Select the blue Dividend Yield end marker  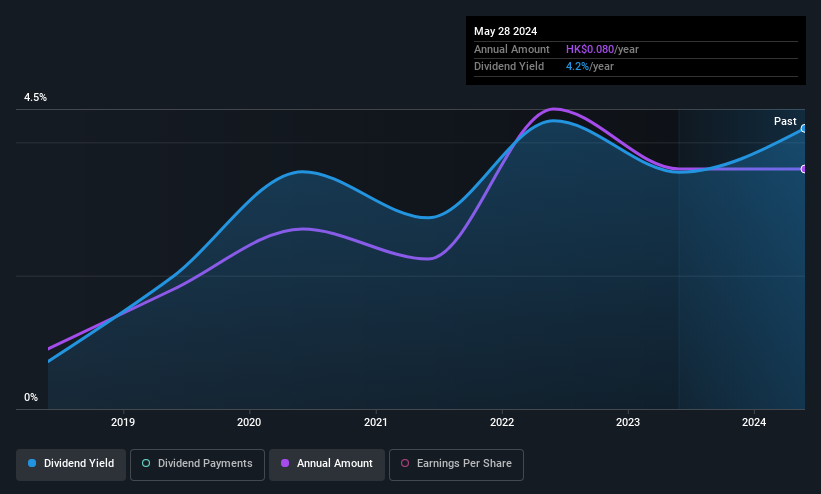(804, 129)
